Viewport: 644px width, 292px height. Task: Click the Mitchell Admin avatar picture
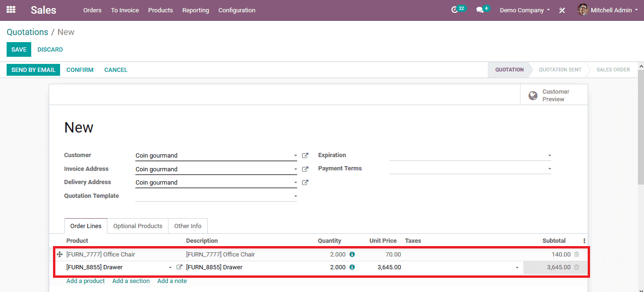(583, 10)
